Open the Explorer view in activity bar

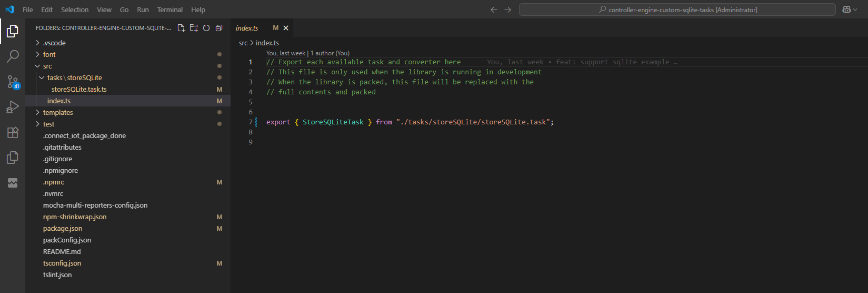pyautogui.click(x=13, y=31)
